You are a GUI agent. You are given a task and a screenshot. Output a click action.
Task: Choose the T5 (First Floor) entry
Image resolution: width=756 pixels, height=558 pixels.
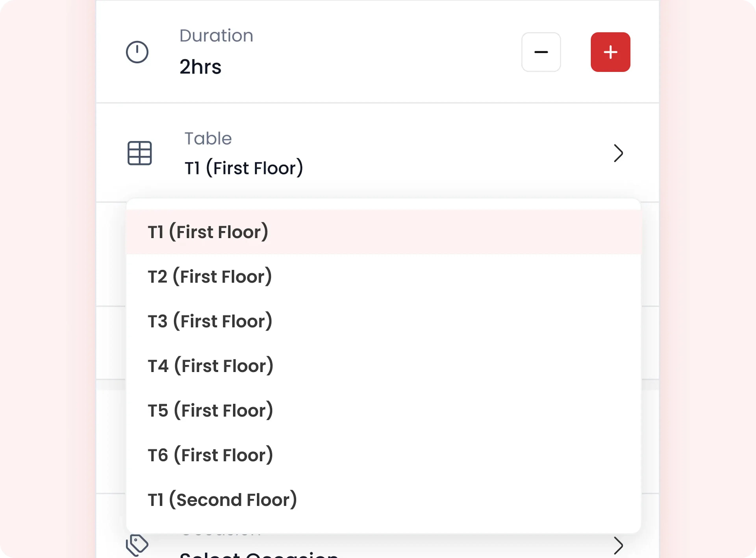[x=210, y=410]
